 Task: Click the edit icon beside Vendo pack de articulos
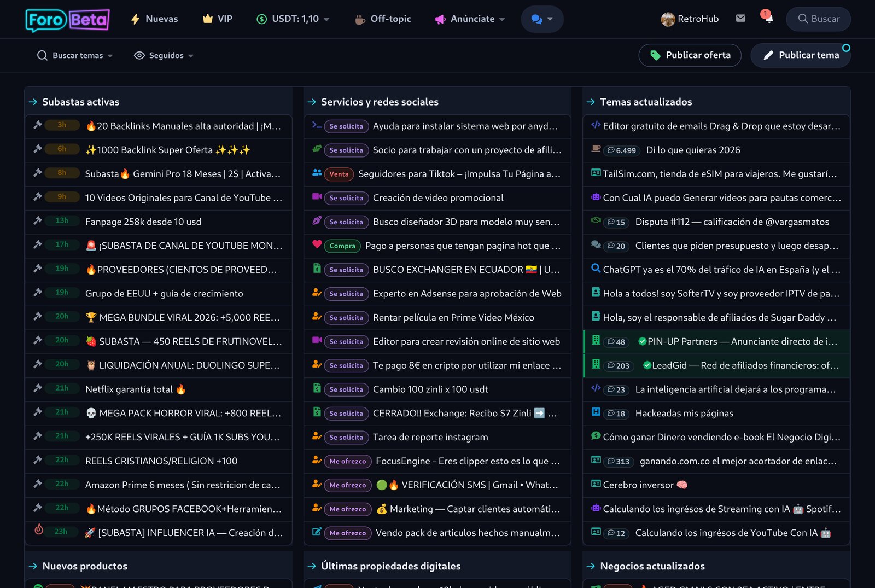(317, 531)
